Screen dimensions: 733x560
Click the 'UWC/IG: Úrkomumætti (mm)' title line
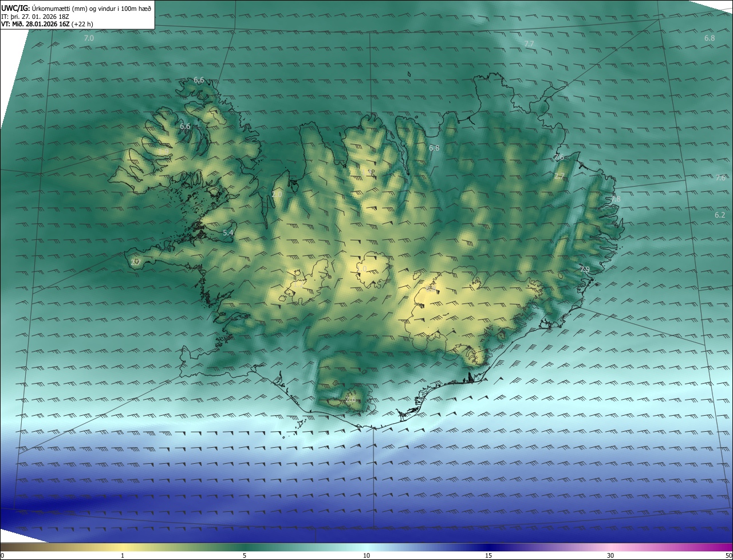point(76,7)
